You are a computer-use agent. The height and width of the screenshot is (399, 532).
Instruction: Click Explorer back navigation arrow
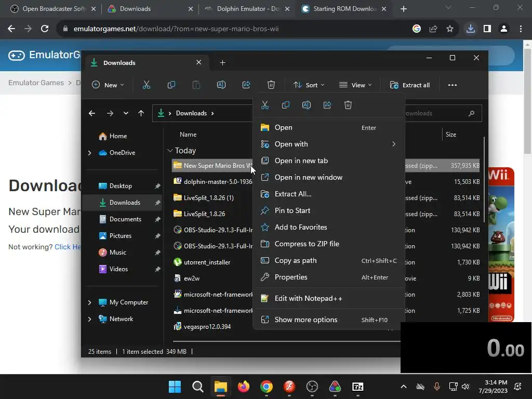(x=92, y=113)
